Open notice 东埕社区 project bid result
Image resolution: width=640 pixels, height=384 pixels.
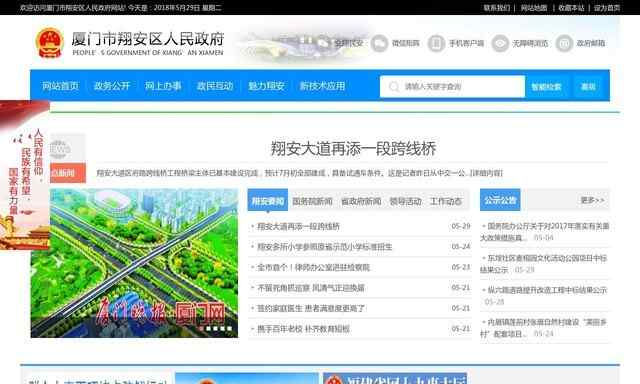click(x=544, y=264)
